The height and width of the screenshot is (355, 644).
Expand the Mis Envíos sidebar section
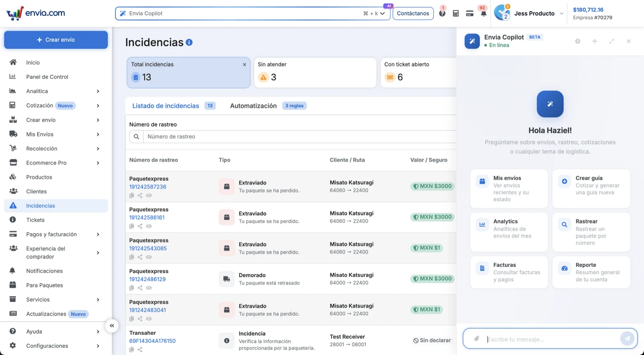(x=98, y=134)
